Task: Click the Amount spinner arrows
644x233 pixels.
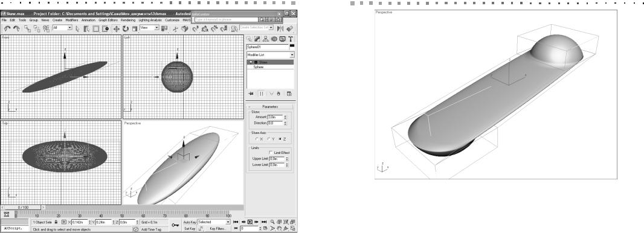Action: [285, 117]
